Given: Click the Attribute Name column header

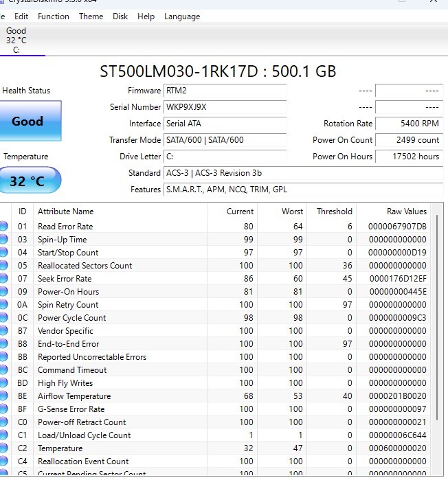Looking at the screenshot, I should click(x=65, y=212).
